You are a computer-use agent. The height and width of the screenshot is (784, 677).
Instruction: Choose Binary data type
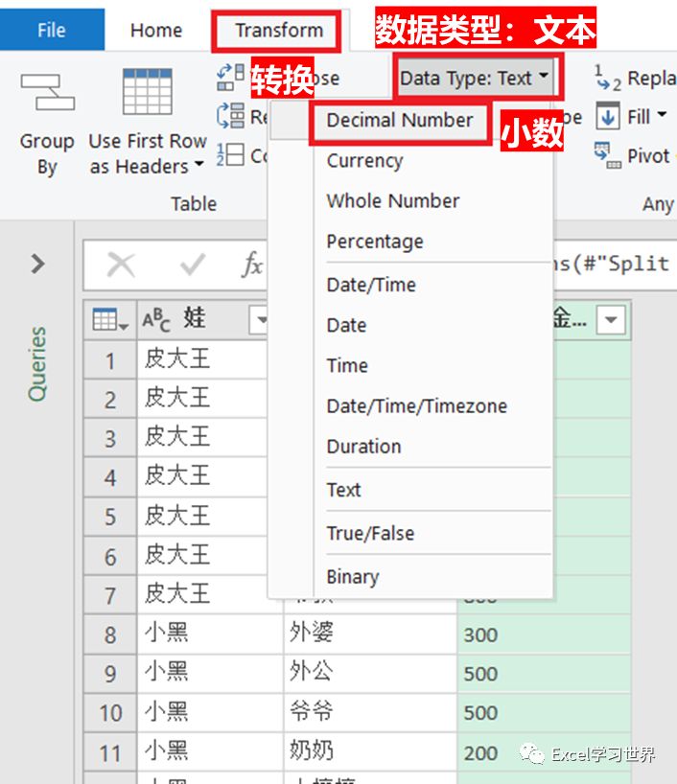(x=353, y=577)
